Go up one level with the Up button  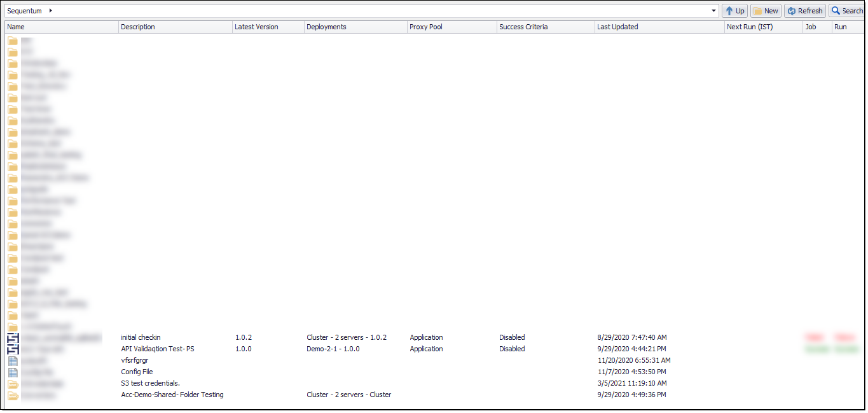(734, 11)
